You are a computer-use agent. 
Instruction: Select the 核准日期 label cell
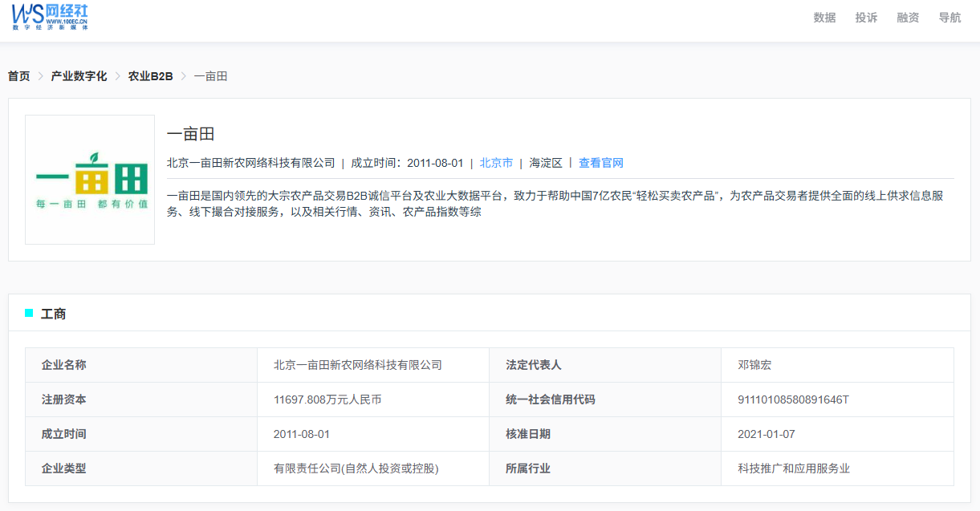point(605,434)
